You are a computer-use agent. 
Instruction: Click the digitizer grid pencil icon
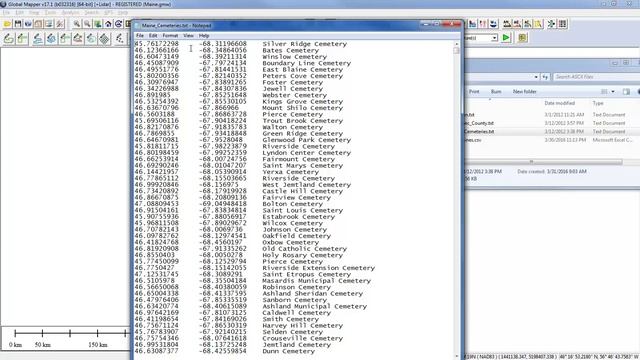(104, 38)
